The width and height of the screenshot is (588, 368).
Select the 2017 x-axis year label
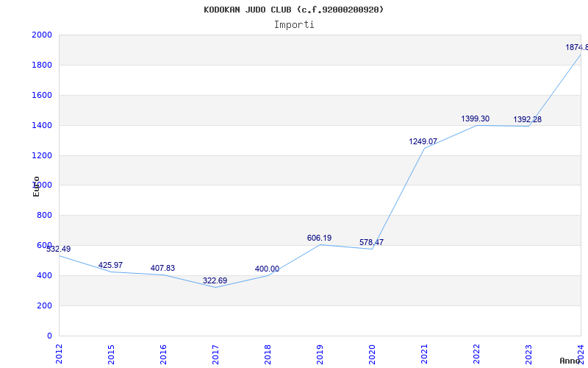pyautogui.click(x=215, y=353)
